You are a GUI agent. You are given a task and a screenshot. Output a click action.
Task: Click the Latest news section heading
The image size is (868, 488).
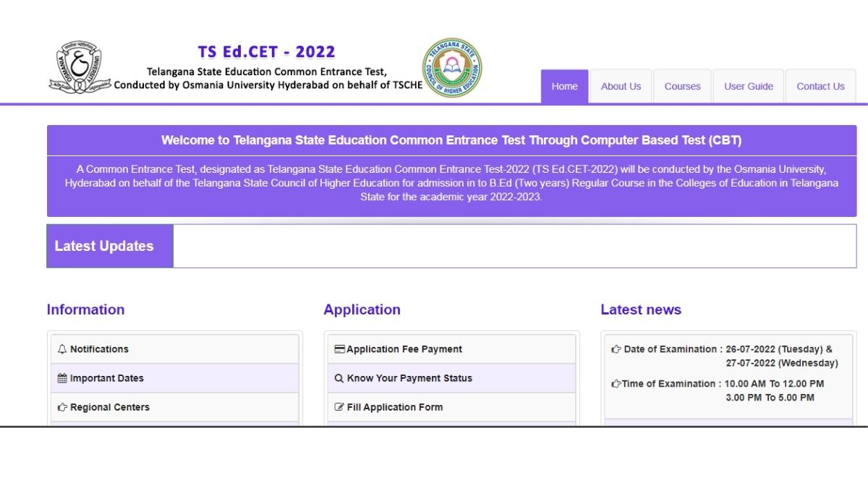click(x=641, y=309)
